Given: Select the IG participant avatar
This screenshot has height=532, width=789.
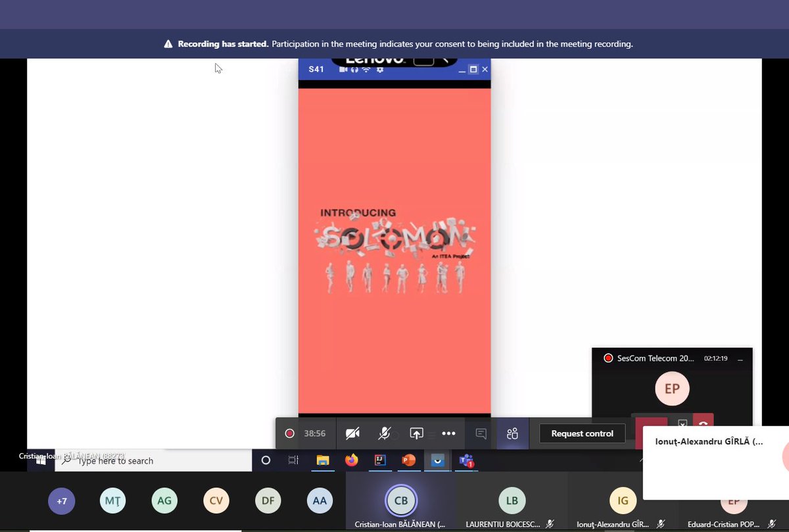Looking at the screenshot, I should [x=623, y=500].
